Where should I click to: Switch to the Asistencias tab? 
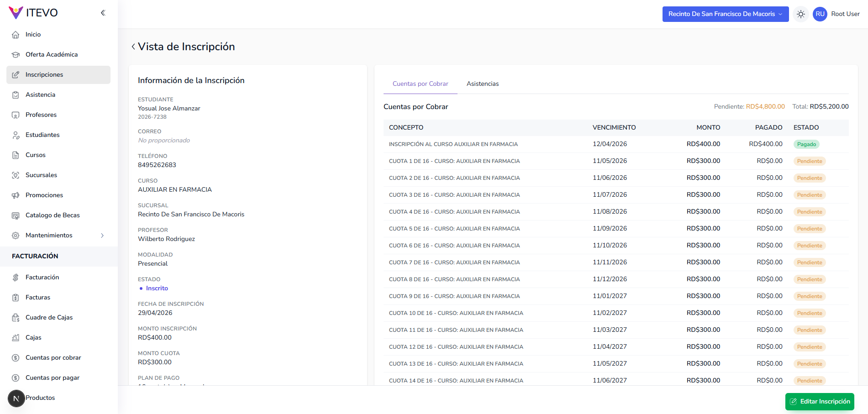483,84
